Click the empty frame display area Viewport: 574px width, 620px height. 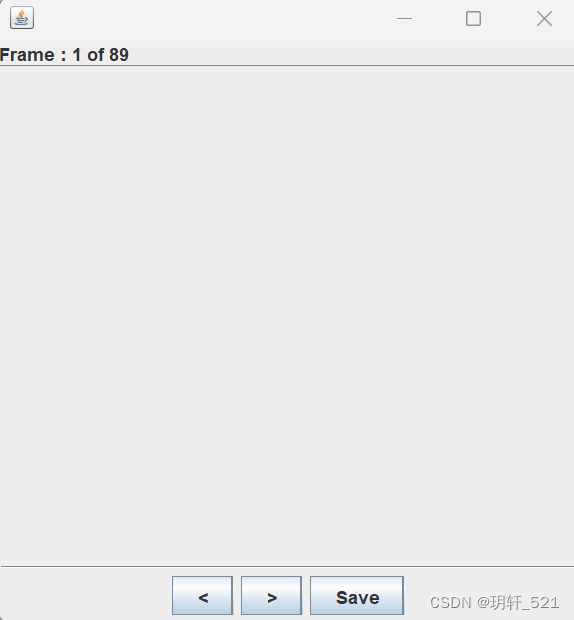point(287,316)
